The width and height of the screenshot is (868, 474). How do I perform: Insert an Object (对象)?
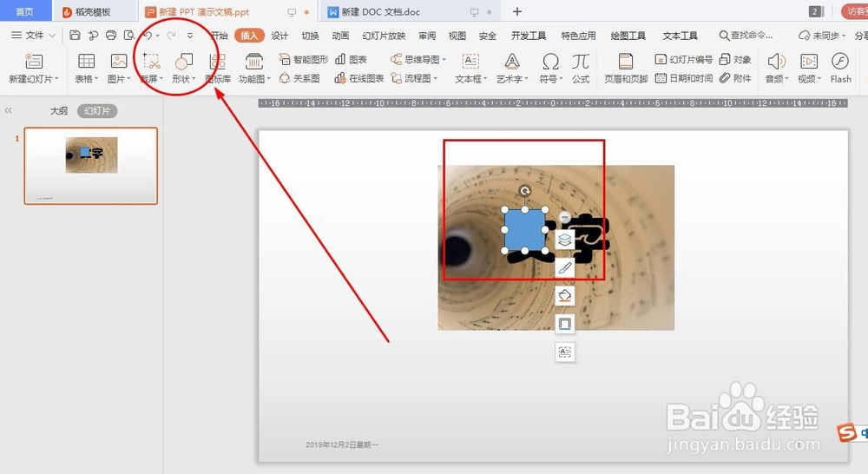(x=735, y=59)
